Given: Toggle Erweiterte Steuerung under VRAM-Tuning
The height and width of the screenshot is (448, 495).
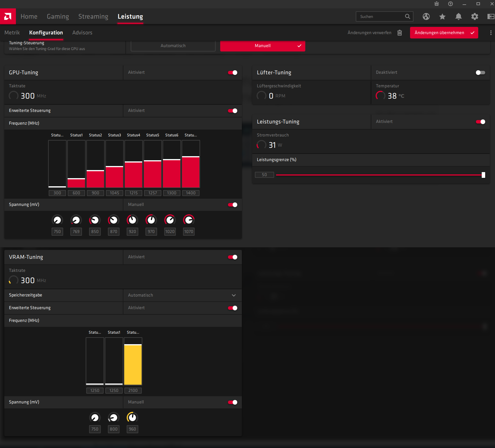Looking at the screenshot, I should [x=233, y=308].
